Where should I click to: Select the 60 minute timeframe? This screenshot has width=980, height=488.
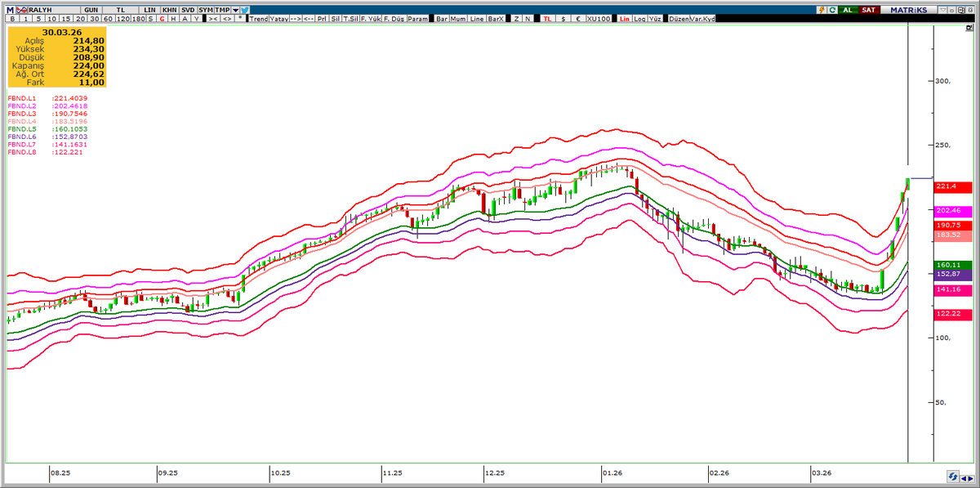pyautogui.click(x=107, y=17)
